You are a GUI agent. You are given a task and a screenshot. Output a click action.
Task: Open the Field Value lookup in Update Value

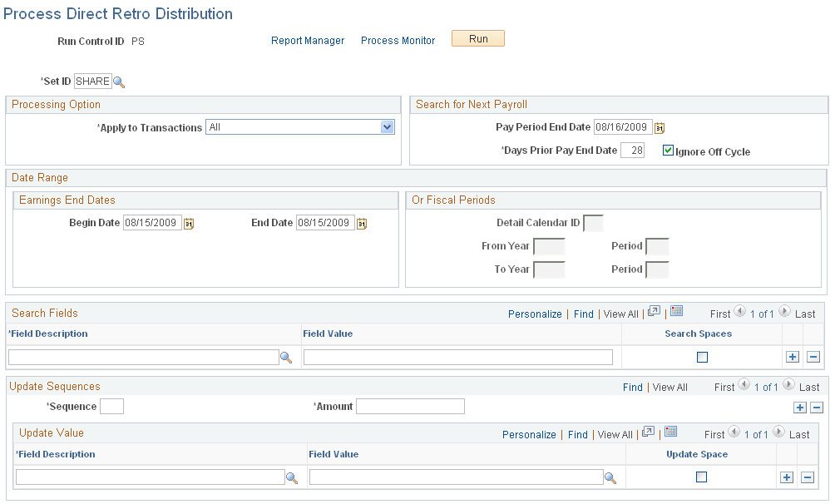(610, 477)
